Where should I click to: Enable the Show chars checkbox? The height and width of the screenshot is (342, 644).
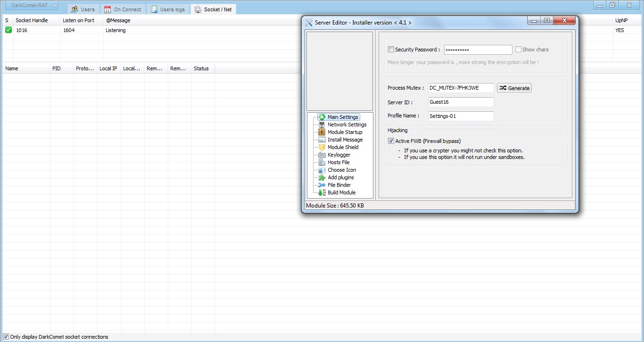point(518,50)
